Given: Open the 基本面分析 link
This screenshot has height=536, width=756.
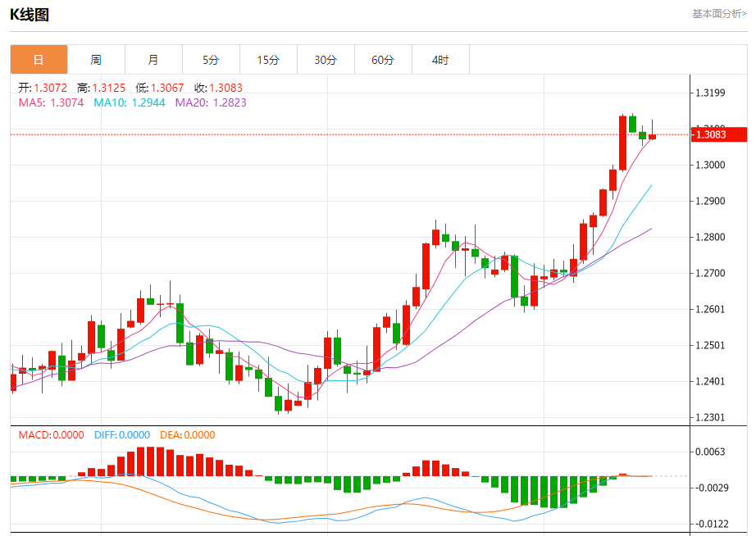Looking at the screenshot, I should tap(719, 14).
